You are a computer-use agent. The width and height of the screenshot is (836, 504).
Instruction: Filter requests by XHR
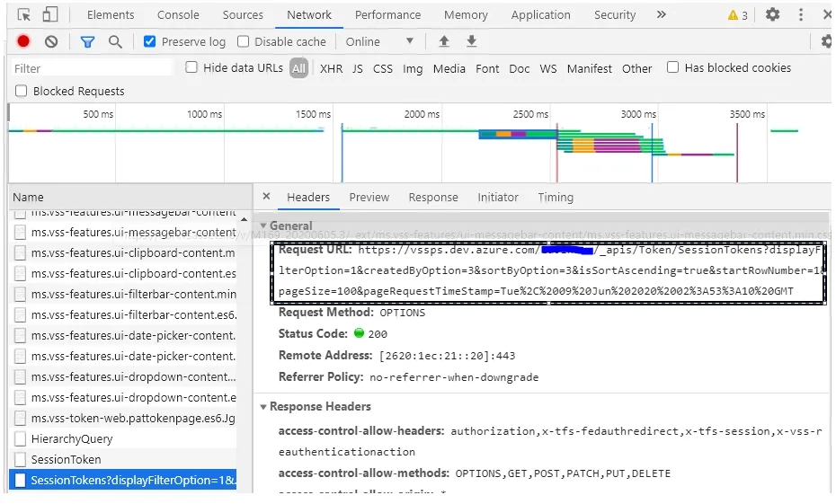(x=331, y=68)
